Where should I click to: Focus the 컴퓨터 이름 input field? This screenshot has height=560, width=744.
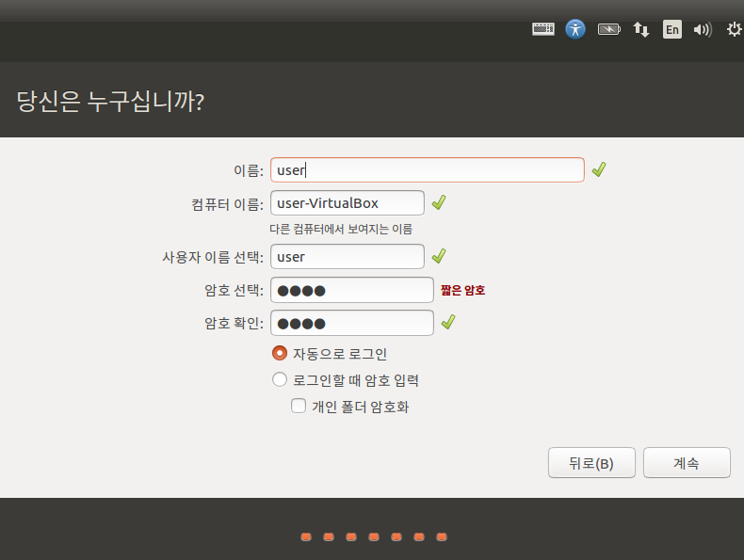click(348, 203)
